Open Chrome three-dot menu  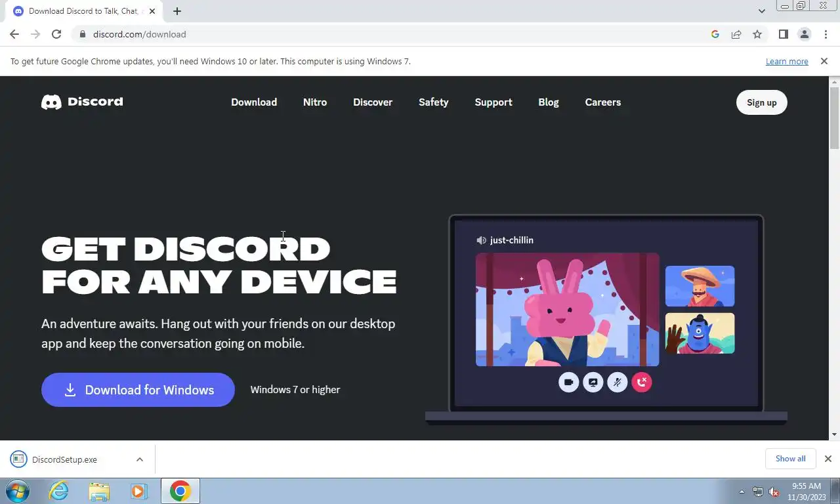[825, 34]
